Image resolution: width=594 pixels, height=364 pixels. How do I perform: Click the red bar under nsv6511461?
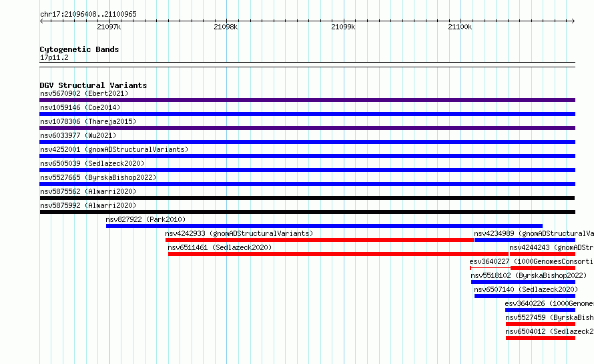pyautogui.click(x=338, y=254)
